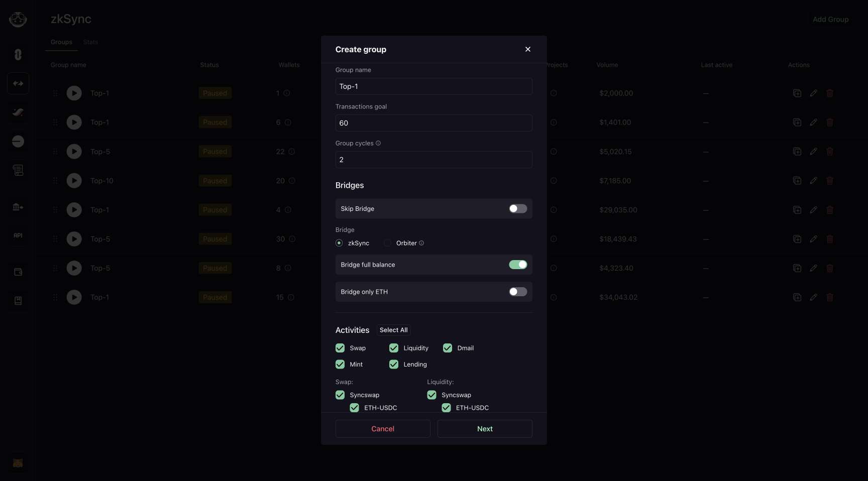Open the Starknet logo icon in sidebar
868x481 pixels.
coord(18,112)
